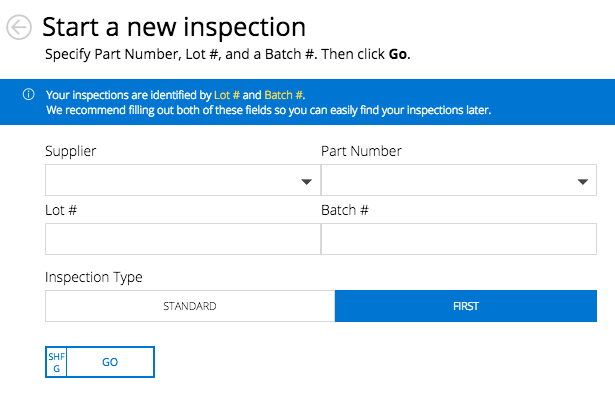615x410 pixels.
Task: Click the yellow Batch # link in banner
Action: pos(283,94)
